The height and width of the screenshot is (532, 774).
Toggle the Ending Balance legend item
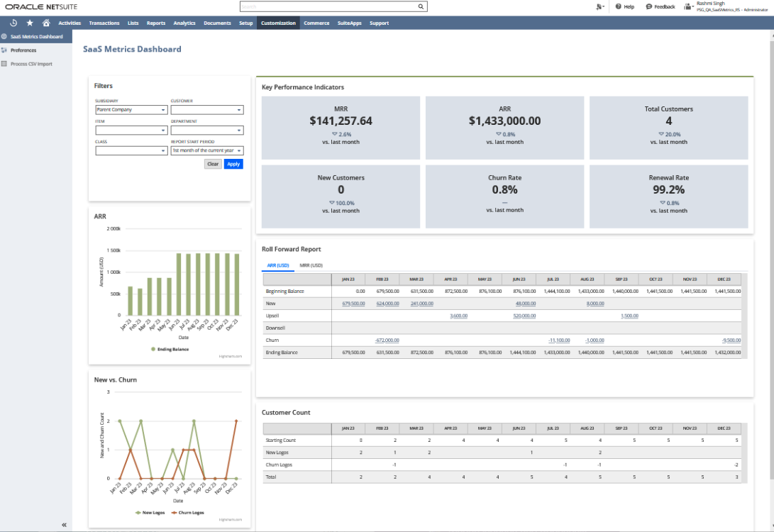[170, 349]
